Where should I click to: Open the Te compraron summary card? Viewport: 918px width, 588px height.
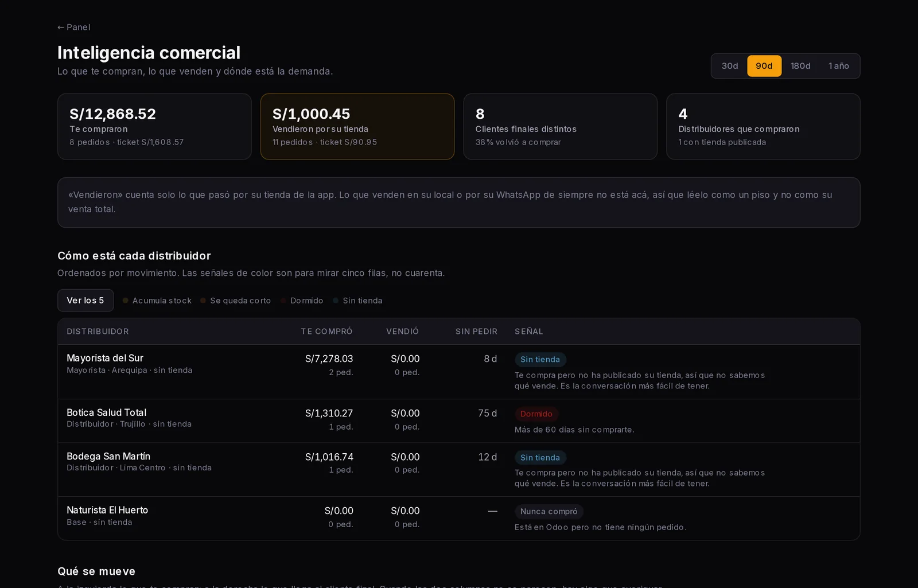pos(154,127)
